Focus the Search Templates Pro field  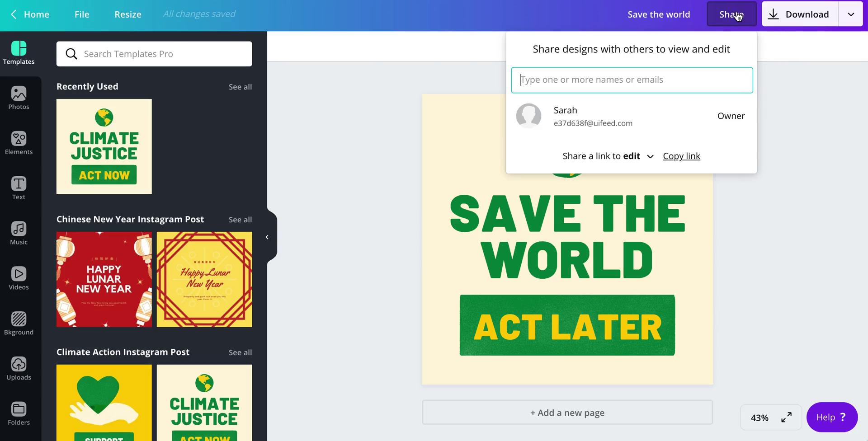pos(154,54)
